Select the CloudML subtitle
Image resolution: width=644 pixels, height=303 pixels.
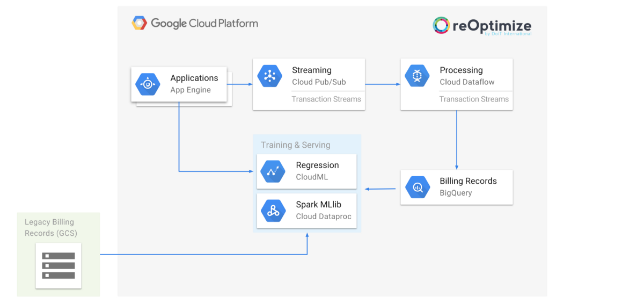(x=312, y=177)
